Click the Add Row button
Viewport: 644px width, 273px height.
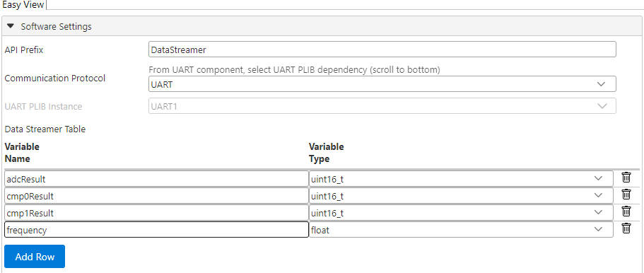35,257
